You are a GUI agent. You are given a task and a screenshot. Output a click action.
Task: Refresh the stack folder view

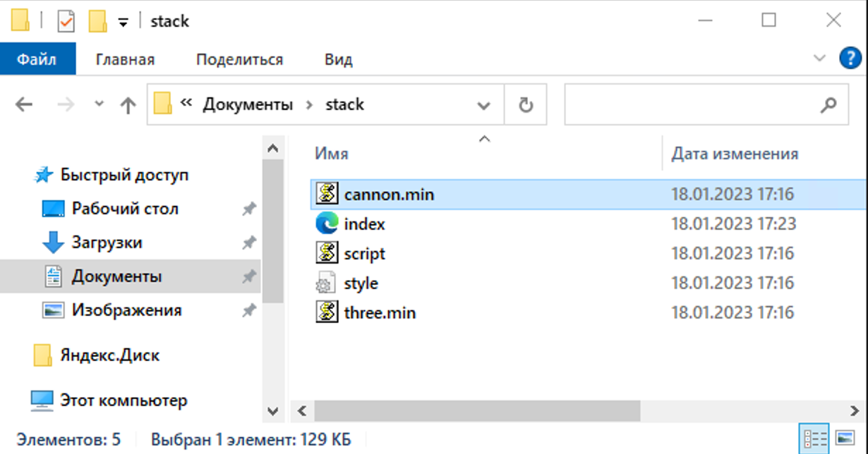[525, 104]
